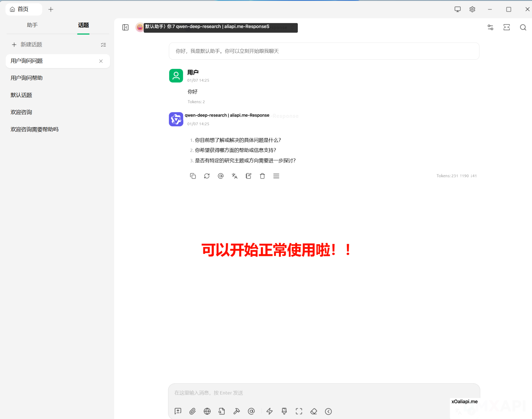Click the 用户 sender name

tap(193, 72)
